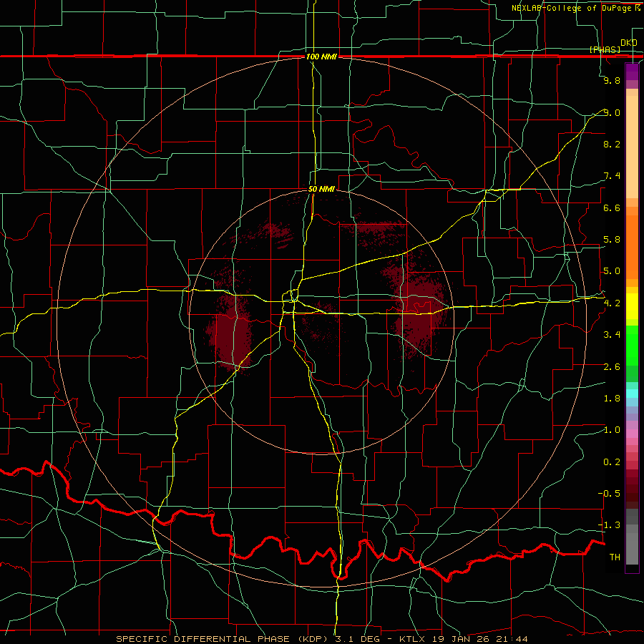Click the -0.5 scale value
The image size is (644, 644).
coord(610,494)
